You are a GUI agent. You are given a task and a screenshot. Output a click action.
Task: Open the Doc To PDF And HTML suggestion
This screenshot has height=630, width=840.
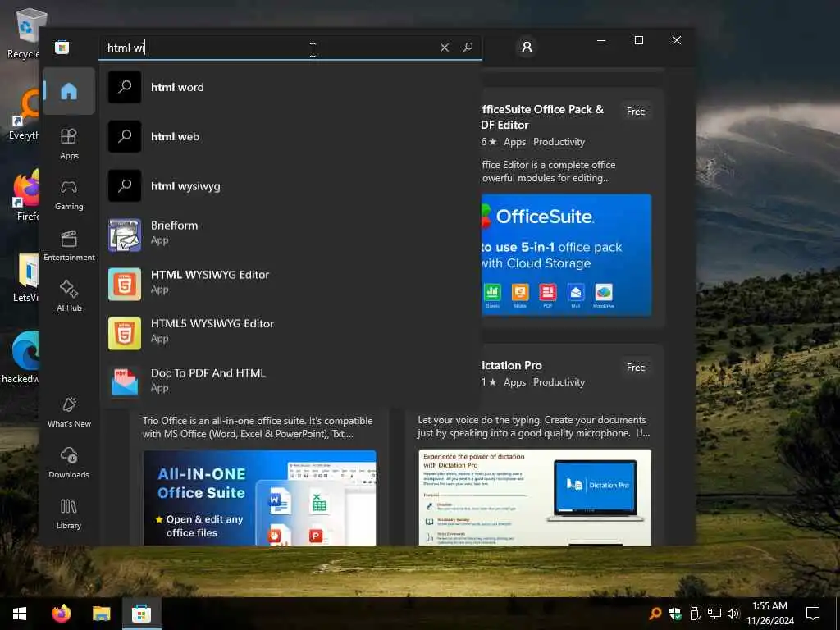coord(290,382)
